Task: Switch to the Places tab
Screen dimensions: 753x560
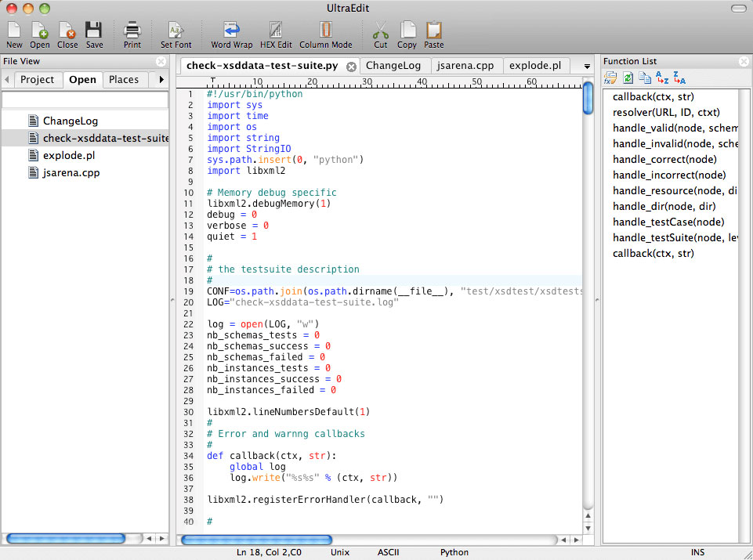Action: [124, 80]
